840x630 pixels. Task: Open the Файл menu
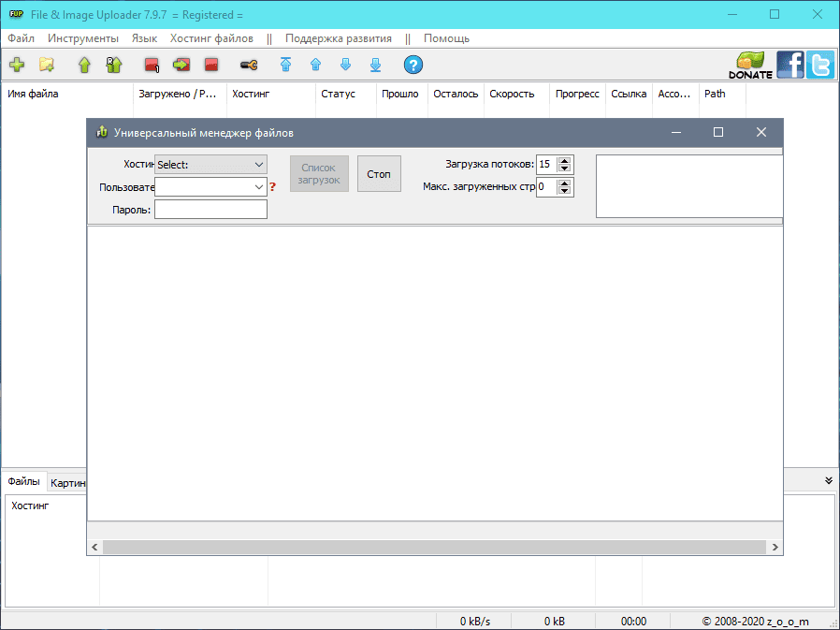click(x=21, y=38)
